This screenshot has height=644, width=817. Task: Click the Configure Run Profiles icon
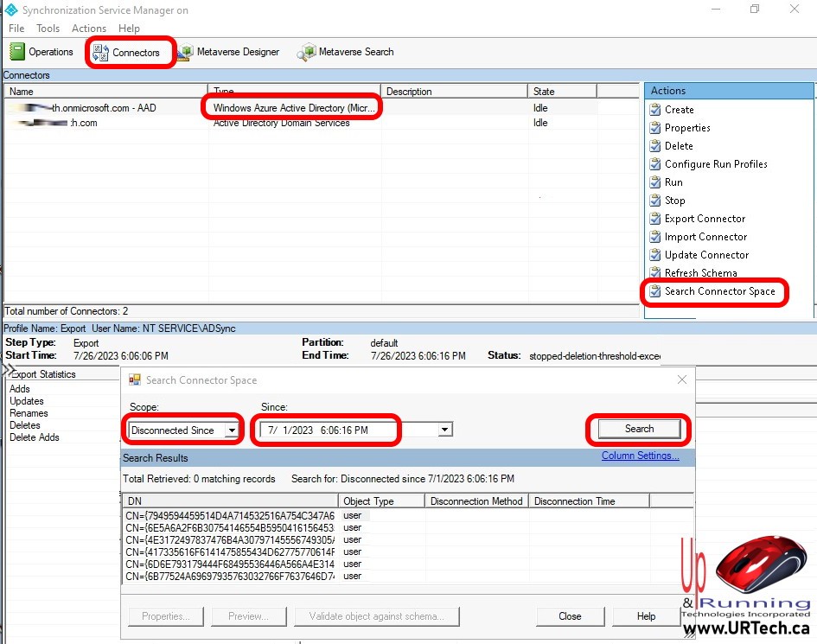tap(655, 164)
